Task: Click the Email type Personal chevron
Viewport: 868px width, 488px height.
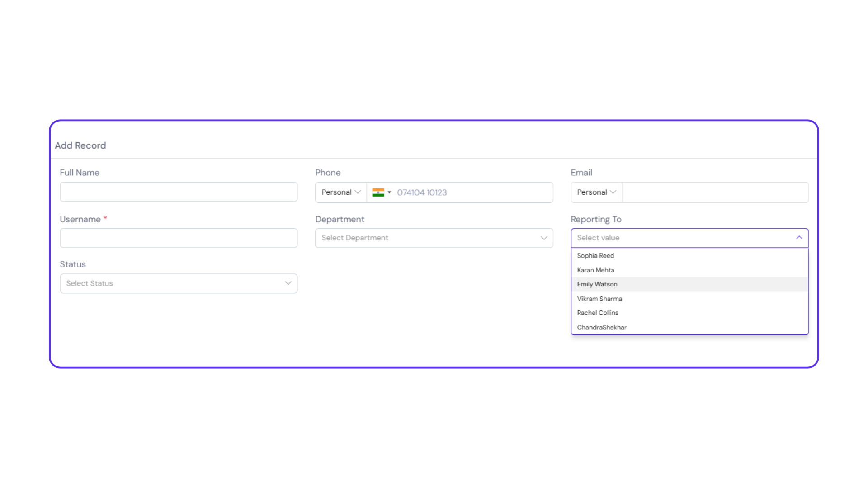Action: click(613, 192)
